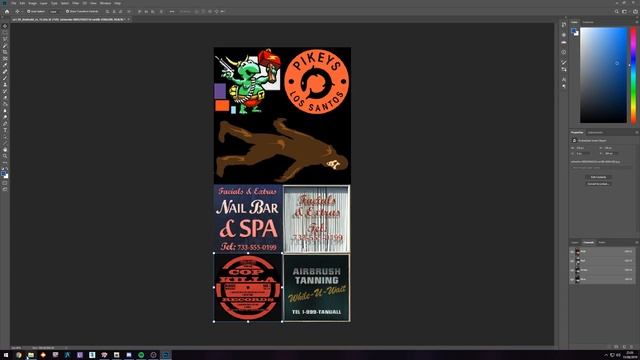Viewport: 640px width, 360px height.
Task: Open the File menu
Action: 13,3
